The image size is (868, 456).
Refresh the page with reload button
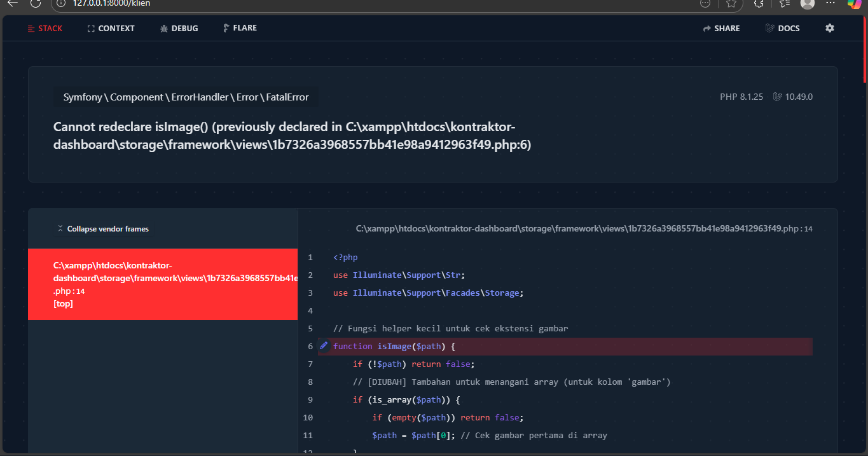pyautogui.click(x=36, y=3)
